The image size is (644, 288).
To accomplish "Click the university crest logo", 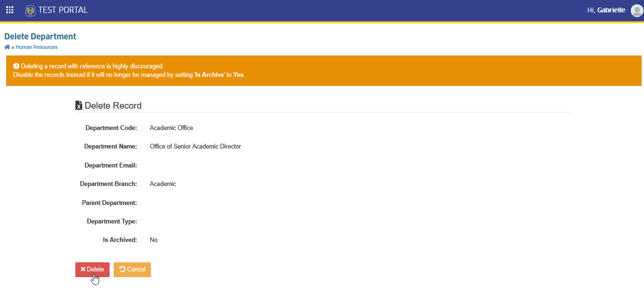I will (x=30, y=10).
